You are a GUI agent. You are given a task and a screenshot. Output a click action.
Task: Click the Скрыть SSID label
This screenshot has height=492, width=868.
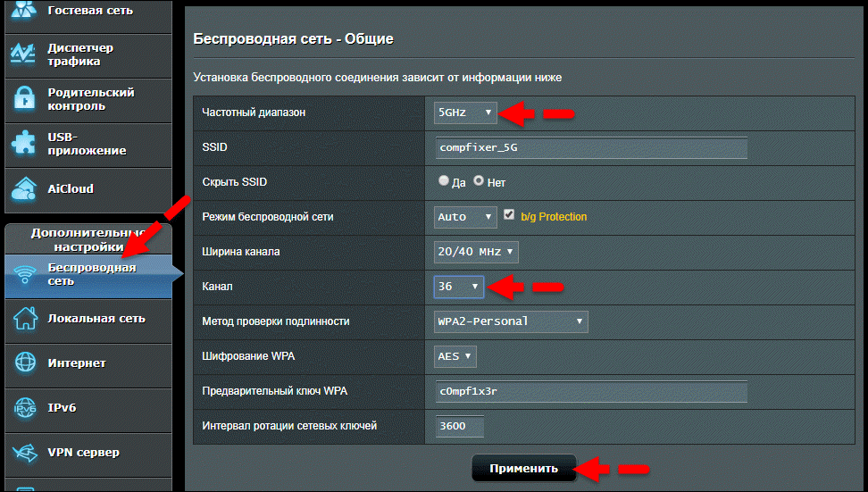pyautogui.click(x=235, y=182)
